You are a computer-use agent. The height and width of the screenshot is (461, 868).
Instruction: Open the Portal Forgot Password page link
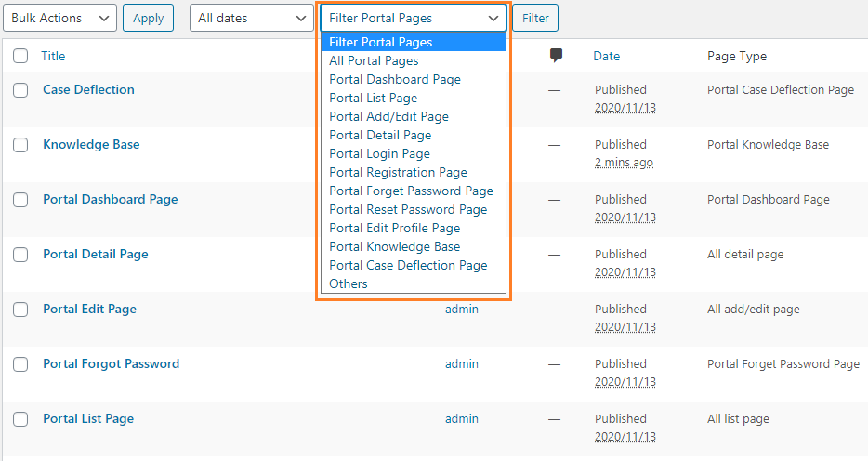click(x=111, y=363)
